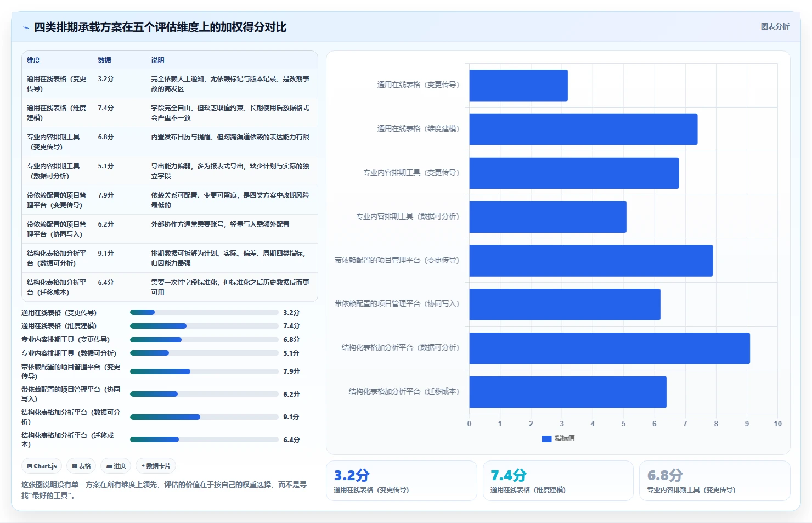Viewport: 812px width, 523px height.
Task: Click chart axis label 带依赖配置的项目管理平台（协同写入）
Action: coord(397,304)
